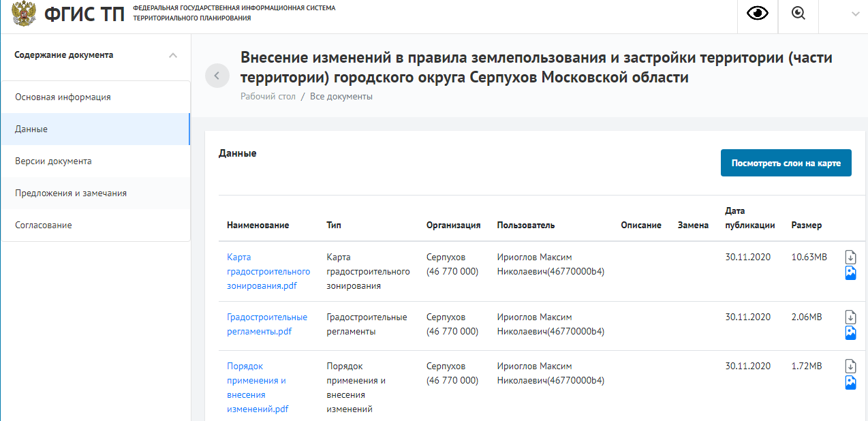The image size is (868, 421).
Task: Download the Градостроительные регламенты file
Action: [850, 317]
